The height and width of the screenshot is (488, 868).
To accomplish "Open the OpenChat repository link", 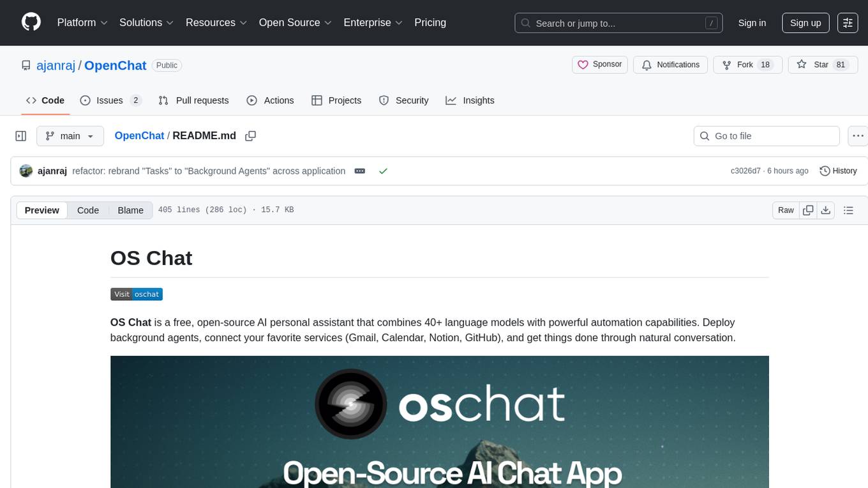I will [x=116, y=65].
